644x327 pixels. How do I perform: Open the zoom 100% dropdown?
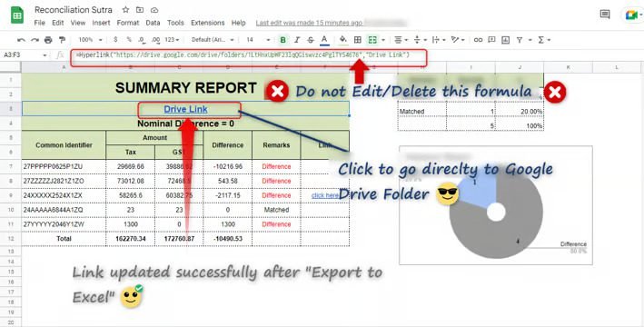tap(90, 40)
